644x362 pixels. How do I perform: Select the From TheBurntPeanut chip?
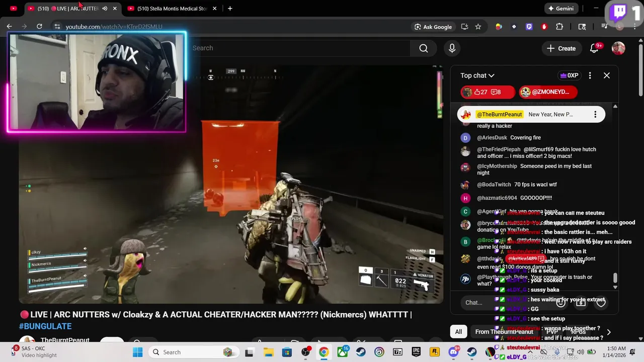click(x=504, y=332)
